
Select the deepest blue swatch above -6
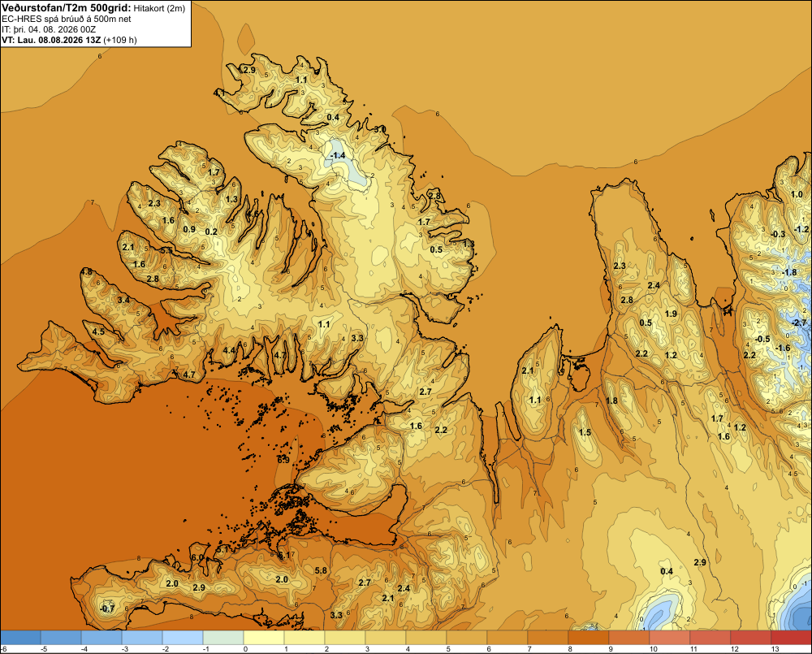coord(20,637)
